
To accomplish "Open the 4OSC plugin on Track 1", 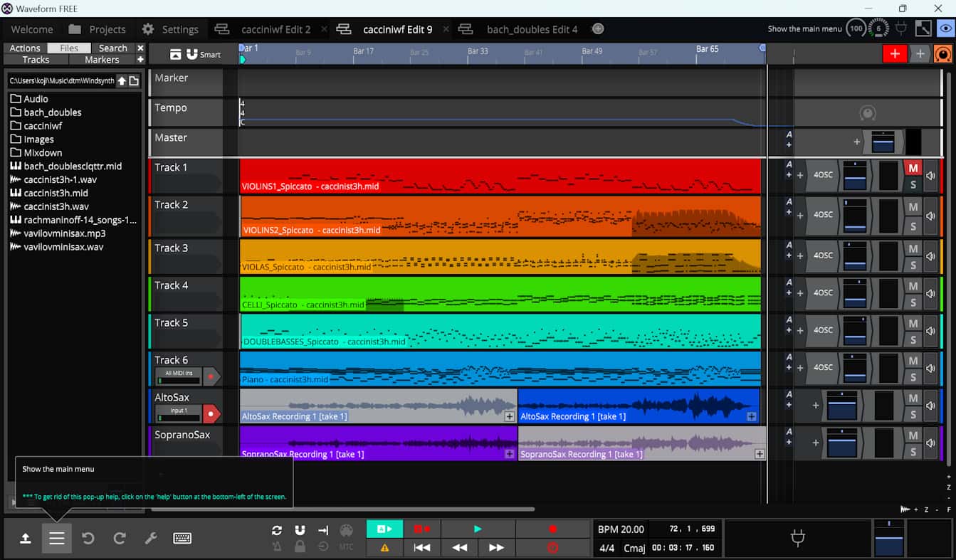I will pos(823,174).
